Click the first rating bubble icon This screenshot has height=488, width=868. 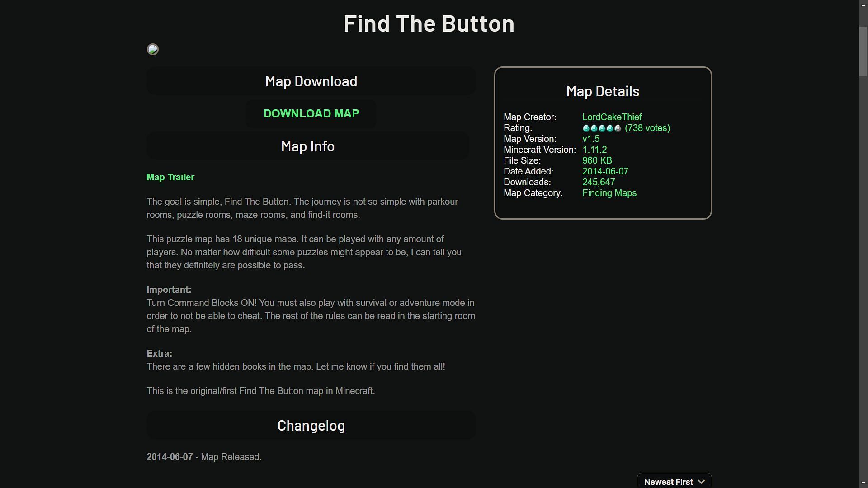point(585,128)
